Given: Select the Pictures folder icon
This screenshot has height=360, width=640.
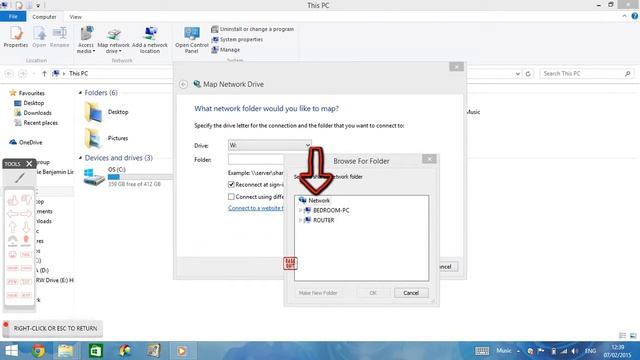Looking at the screenshot, I should coord(93,138).
